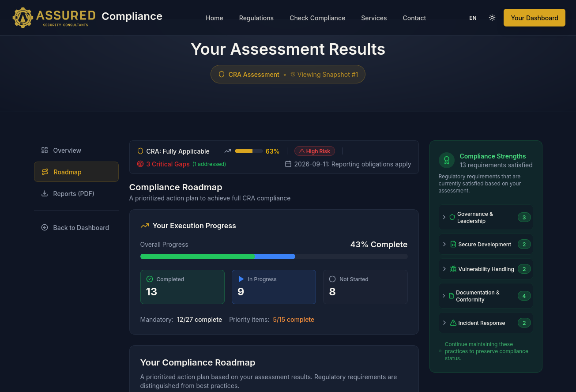Image resolution: width=576 pixels, height=392 pixels.
Task: Click 'Your Compliance Roadmap' heading
Action: [x=198, y=362]
